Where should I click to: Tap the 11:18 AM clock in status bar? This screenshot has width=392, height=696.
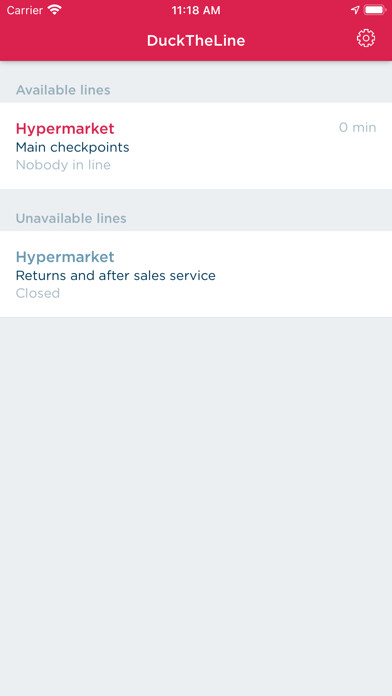(x=196, y=10)
